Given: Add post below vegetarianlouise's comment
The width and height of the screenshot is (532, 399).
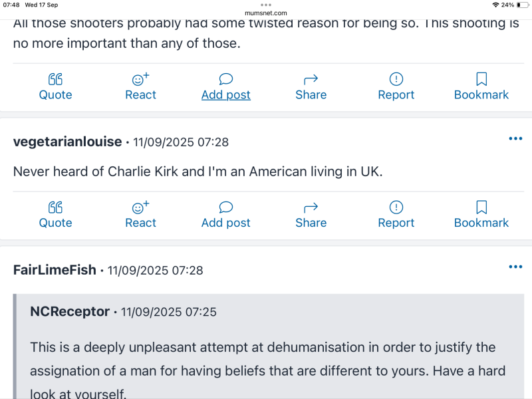Looking at the screenshot, I should click(x=226, y=215).
